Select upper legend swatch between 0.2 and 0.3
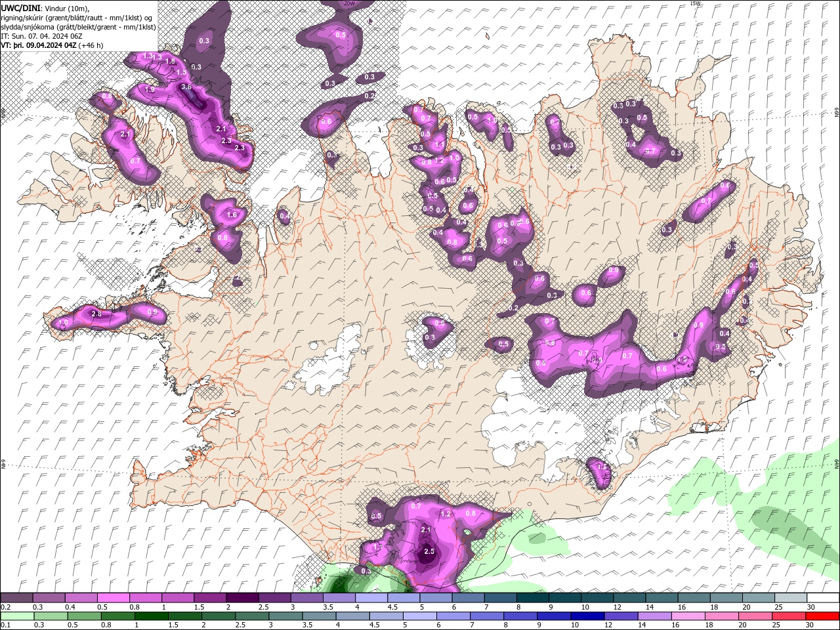Screen dimensions: 840x630 pos(16,598)
